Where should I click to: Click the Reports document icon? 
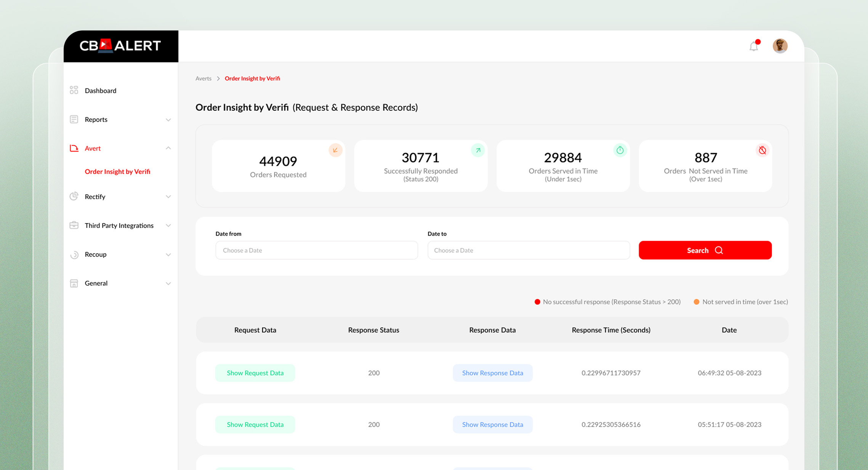pos(74,119)
